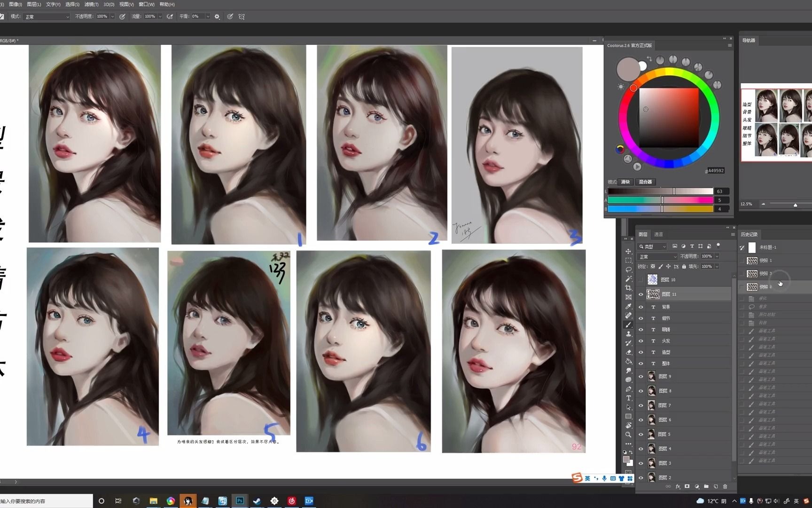Click the layer style fx icon
Screen dimensions: 812x508
(678, 486)
